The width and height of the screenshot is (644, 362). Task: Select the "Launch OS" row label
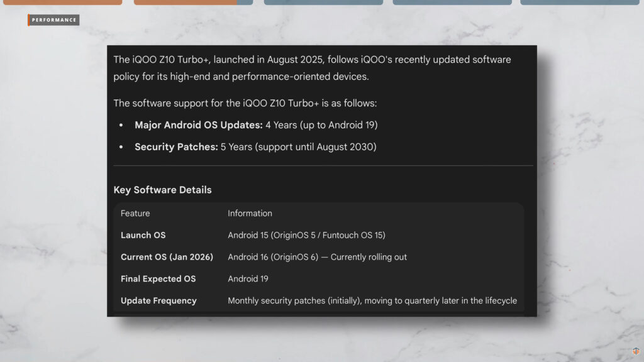143,235
